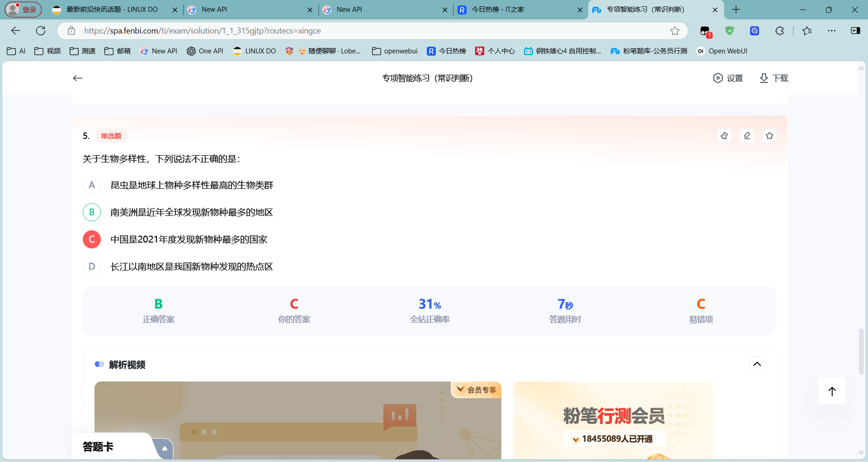The image size is (868, 462).
Task: Refresh the page with reload icon
Action: click(41, 31)
